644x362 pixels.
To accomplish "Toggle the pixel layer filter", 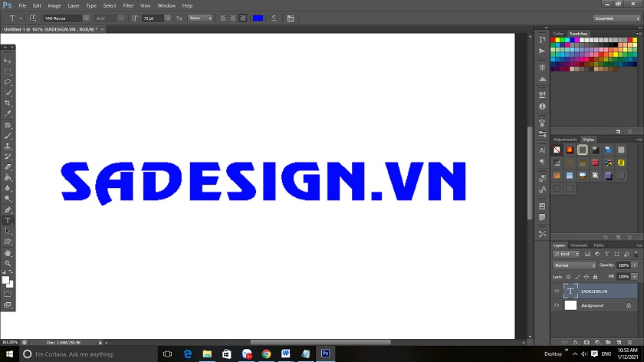I will 588,254.
